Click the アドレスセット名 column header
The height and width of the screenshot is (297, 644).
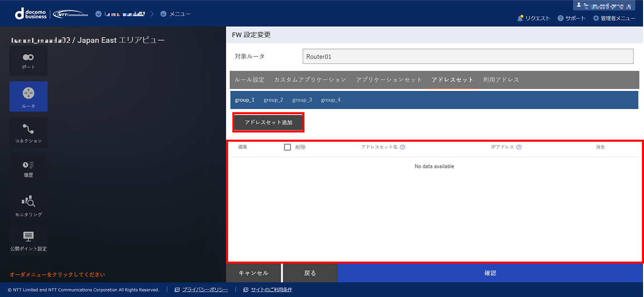379,147
